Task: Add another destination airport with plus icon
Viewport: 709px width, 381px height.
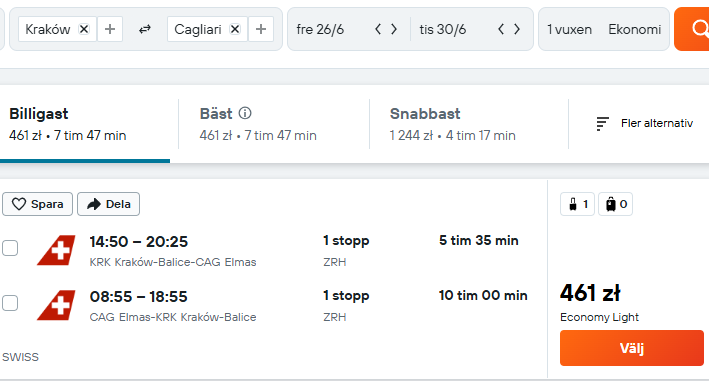Action: point(261,29)
